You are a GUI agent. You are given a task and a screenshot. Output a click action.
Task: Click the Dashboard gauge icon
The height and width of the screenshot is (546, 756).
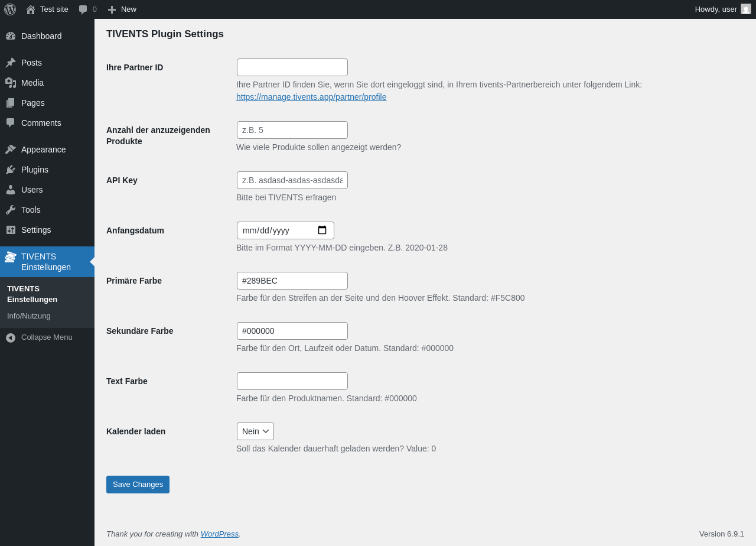click(11, 36)
